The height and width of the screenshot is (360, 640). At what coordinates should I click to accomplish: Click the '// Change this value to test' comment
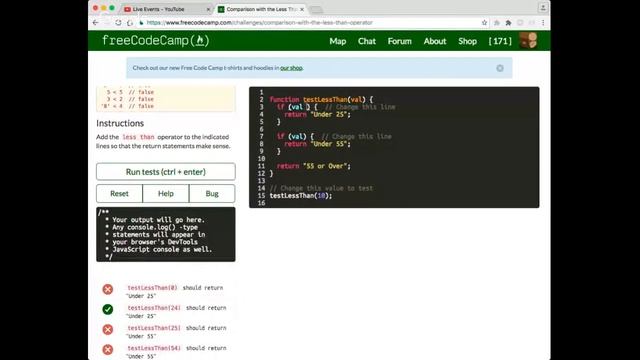[321, 188]
